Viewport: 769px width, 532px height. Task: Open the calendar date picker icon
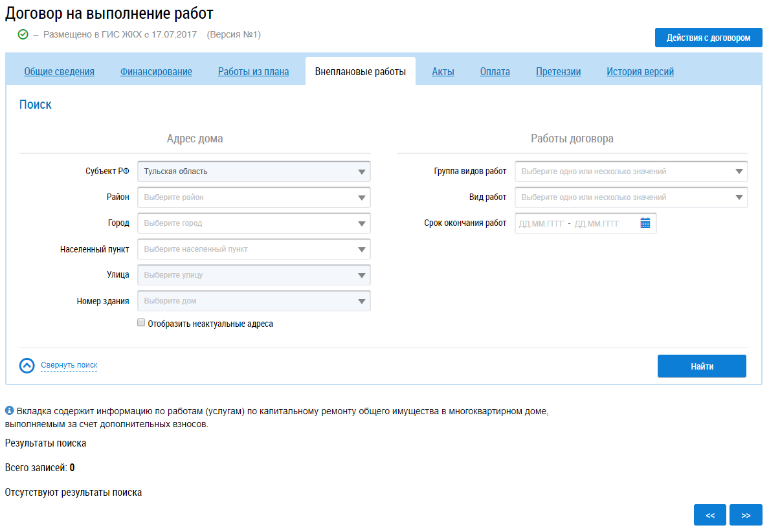pyautogui.click(x=645, y=223)
